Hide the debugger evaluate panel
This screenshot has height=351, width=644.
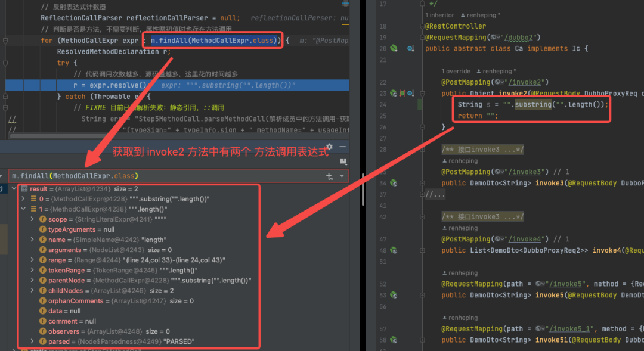coord(342,147)
